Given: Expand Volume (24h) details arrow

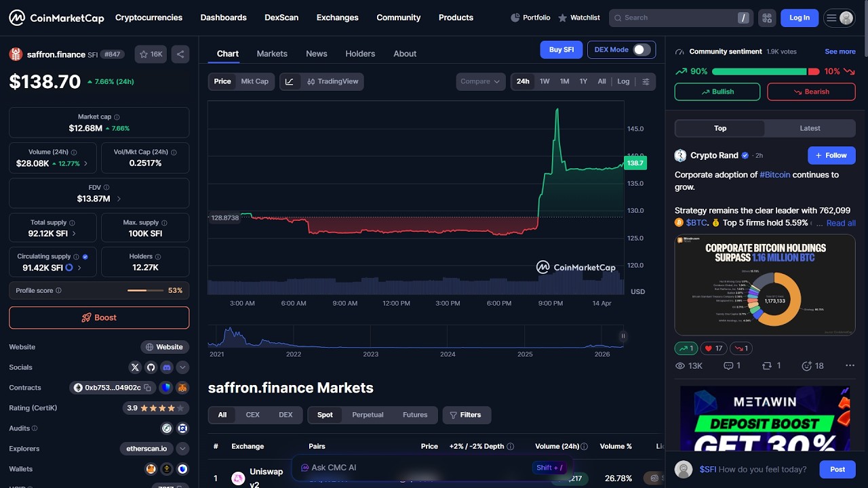Looking at the screenshot, I should 85,164.
